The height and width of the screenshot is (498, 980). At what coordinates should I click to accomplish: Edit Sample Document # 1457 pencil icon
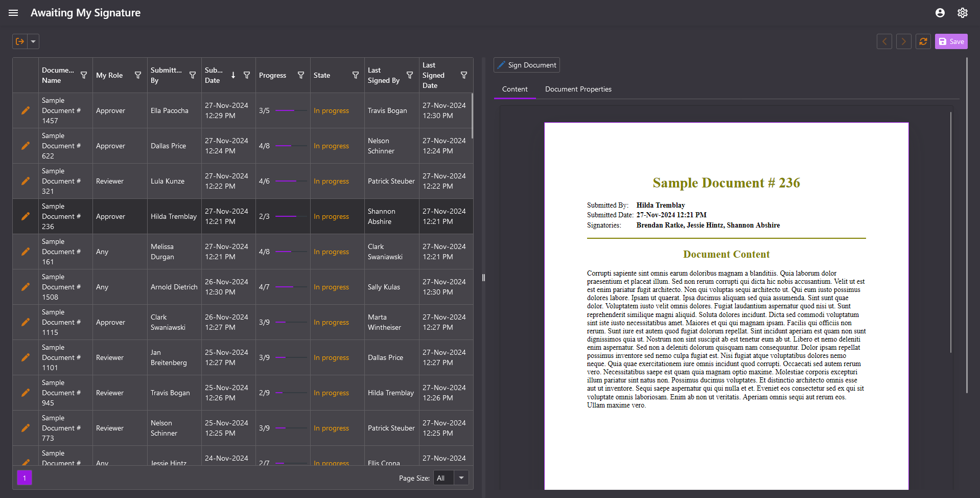26,110
